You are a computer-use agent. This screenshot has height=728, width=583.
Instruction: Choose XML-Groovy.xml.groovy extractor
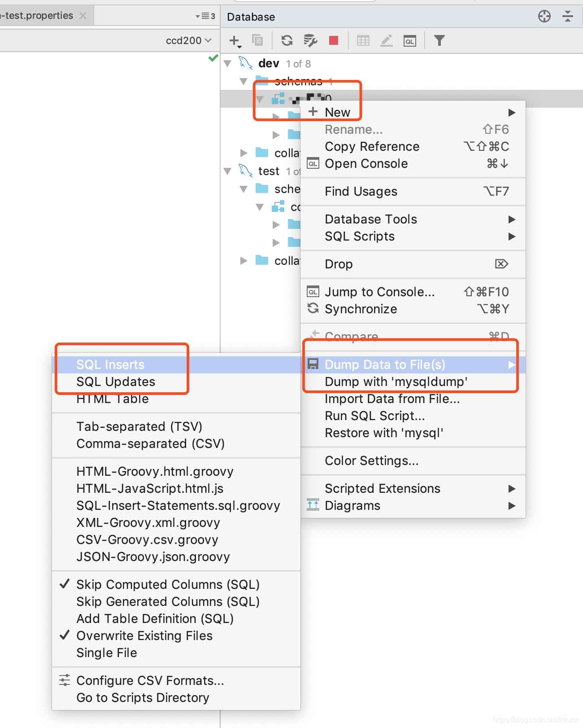(x=176, y=522)
